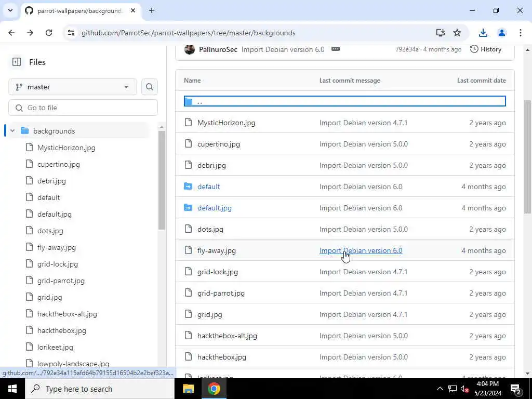Open cupertino.jpg in the file list
The width and height of the screenshot is (532, 399).
tap(219, 144)
